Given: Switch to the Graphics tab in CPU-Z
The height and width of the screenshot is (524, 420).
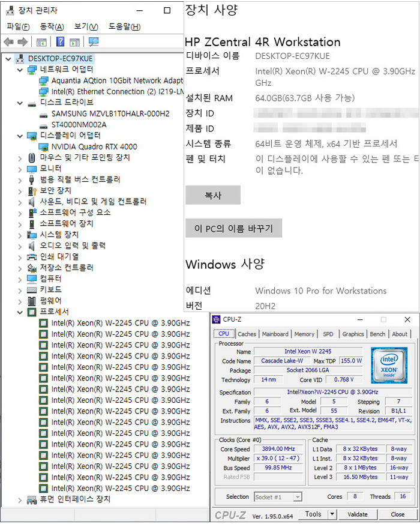Looking at the screenshot, I should pos(353,334).
